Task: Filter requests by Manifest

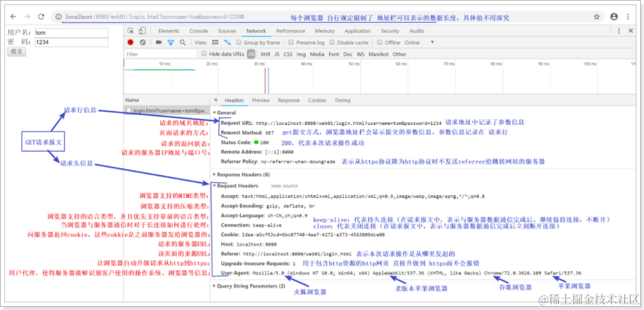Action: click(x=378, y=54)
